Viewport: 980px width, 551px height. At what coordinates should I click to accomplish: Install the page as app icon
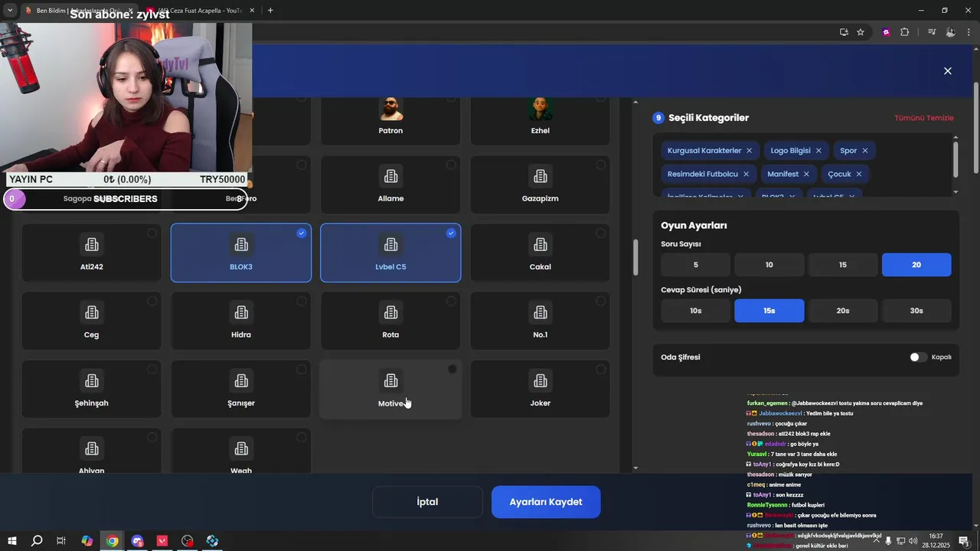844,32
